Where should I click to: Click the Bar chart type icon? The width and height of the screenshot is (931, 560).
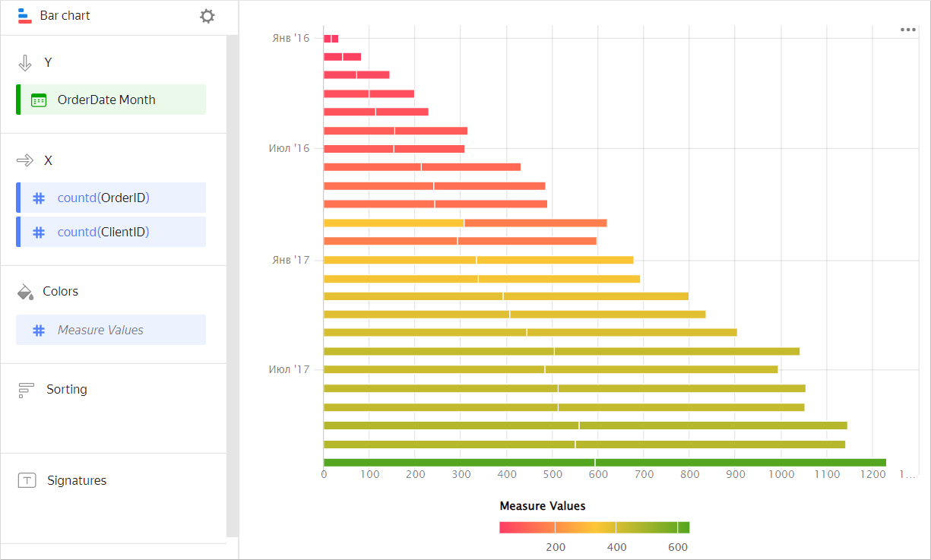pos(24,16)
